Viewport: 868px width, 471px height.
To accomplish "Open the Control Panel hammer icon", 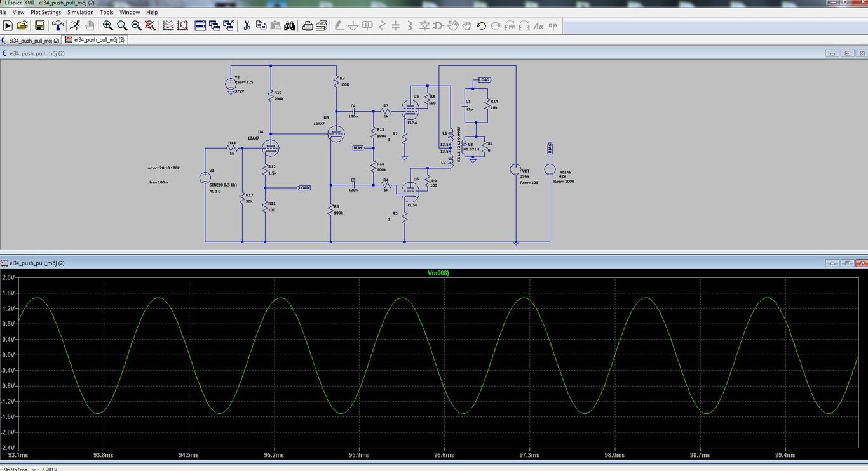I will point(58,26).
